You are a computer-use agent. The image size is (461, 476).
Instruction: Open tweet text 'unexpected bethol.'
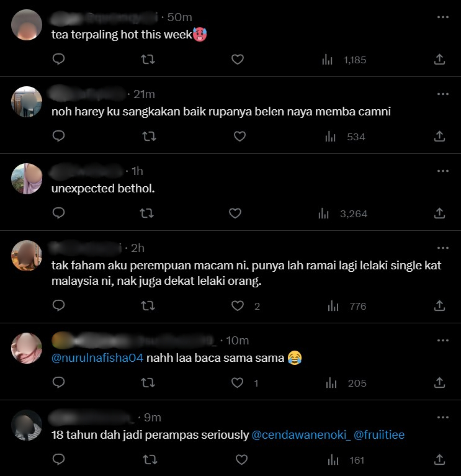[102, 188]
